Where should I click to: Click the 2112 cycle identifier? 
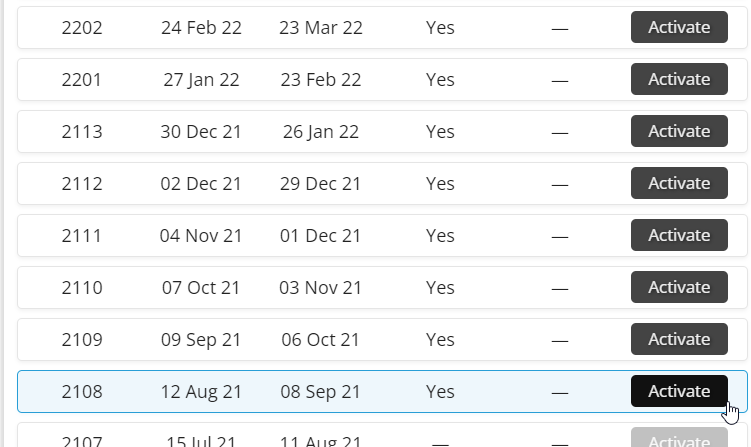(82, 184)
